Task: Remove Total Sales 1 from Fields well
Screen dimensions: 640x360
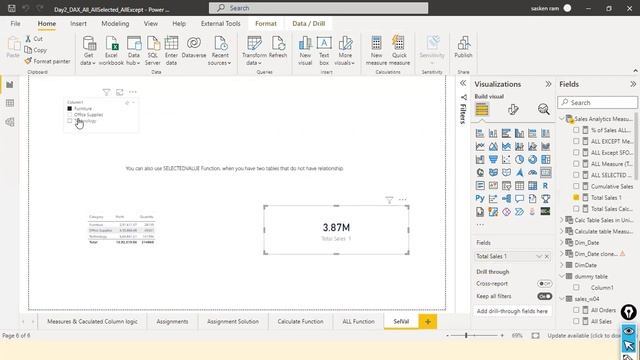Action: (547, 256)
